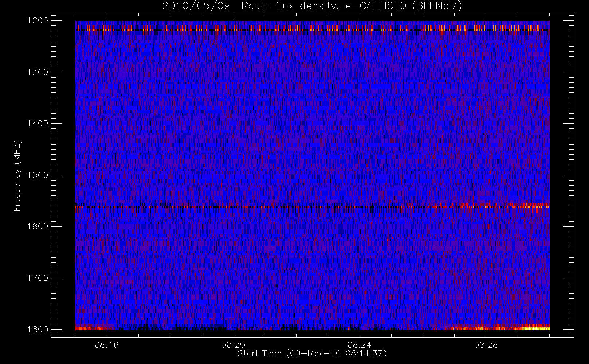Viewport: 589px width, 364px height.
Task: Click the horizontal interference line near 1560 MHz
Action: point(312,207)
